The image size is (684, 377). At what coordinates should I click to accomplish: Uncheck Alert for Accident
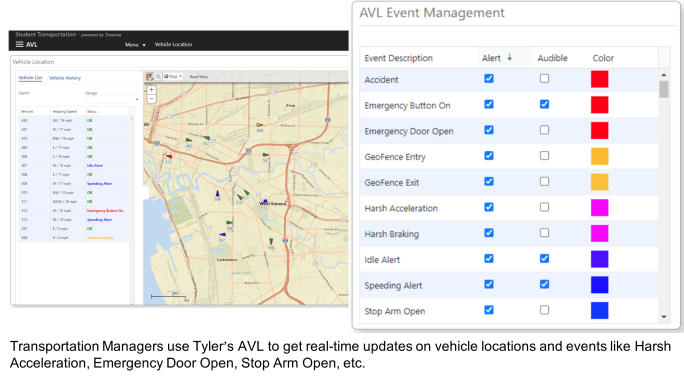pos(489,79)
